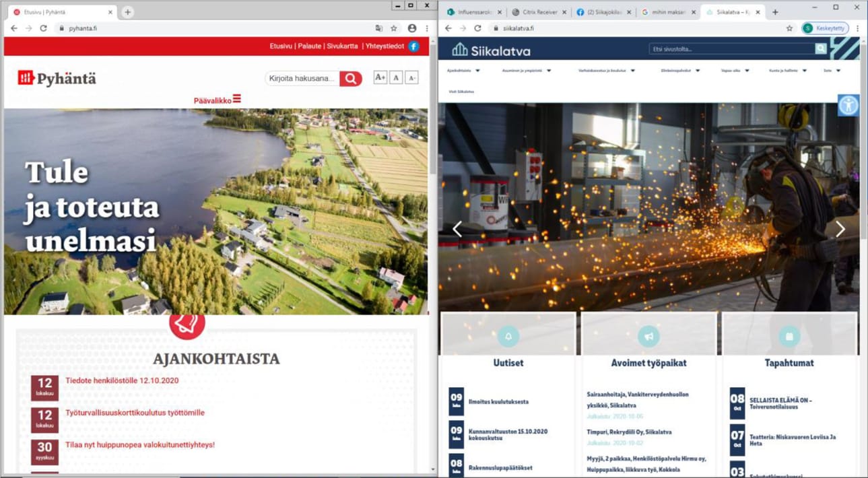Screen dimensions: 868x478
Task: Click the 'Kirjoita hakusana' search field on Pyhäntä
Action: tap(302, 79)
